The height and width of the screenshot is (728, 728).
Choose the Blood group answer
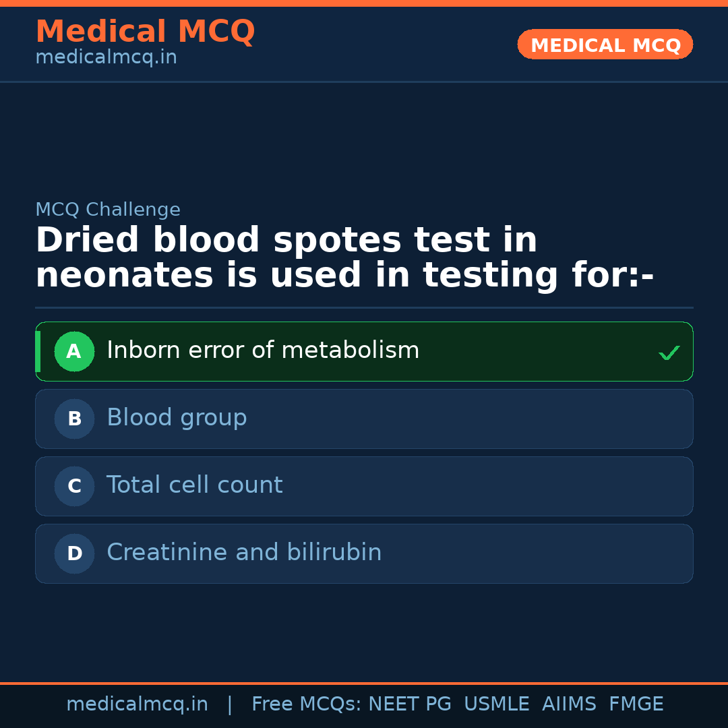click(x=177, y=418)
